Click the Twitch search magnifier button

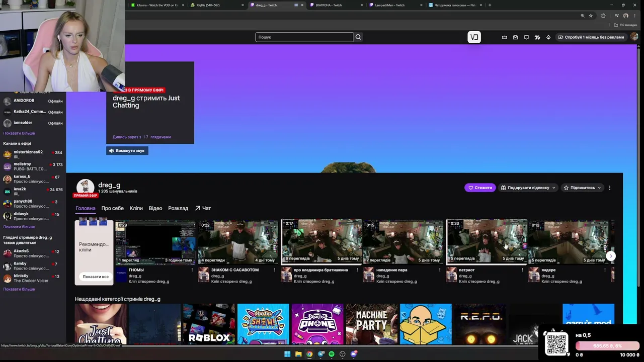pos(358,37)
